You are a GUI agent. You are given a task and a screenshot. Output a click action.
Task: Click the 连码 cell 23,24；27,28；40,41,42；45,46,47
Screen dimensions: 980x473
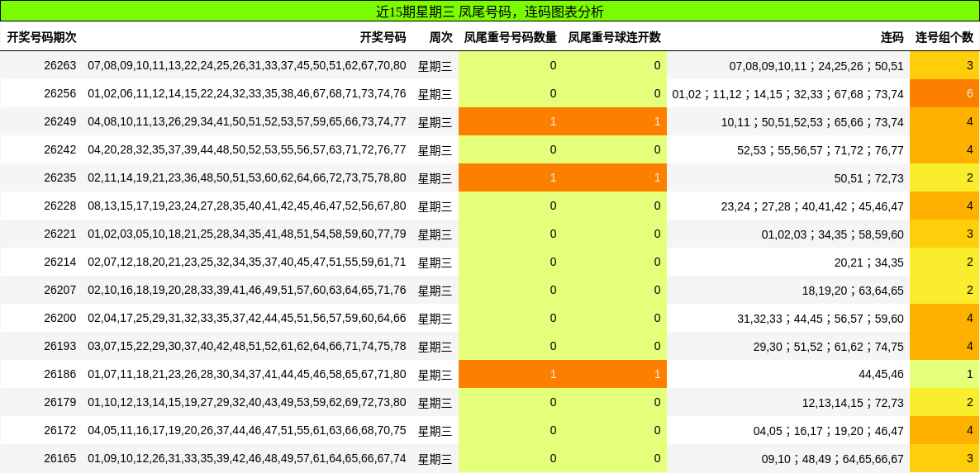(x=812, y=206)
